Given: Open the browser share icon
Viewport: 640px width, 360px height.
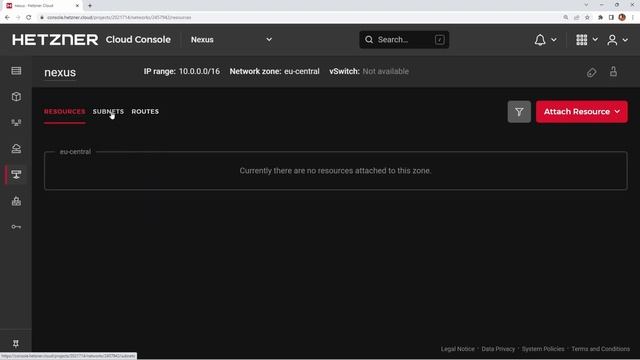Looking at the screenshot, I should [576, 18].
